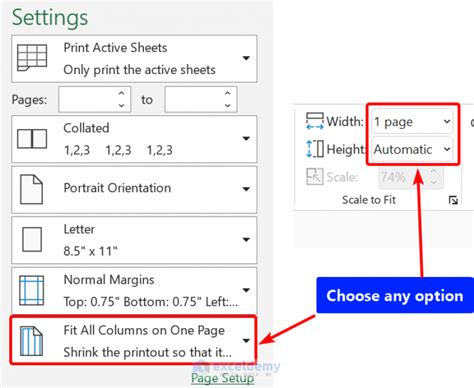Click 'Shrink the printout so that it...' text
Image resolution: width=474 pixels, height=388 pixels.
coord(147,352)
